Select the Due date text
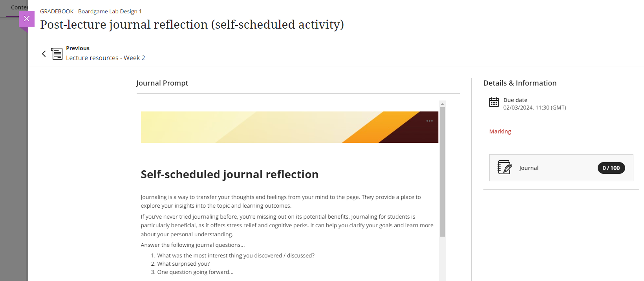 coord(534,107)
